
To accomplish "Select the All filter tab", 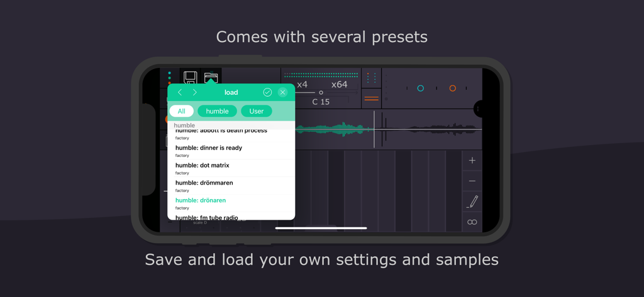I will (x=182, y=111).
